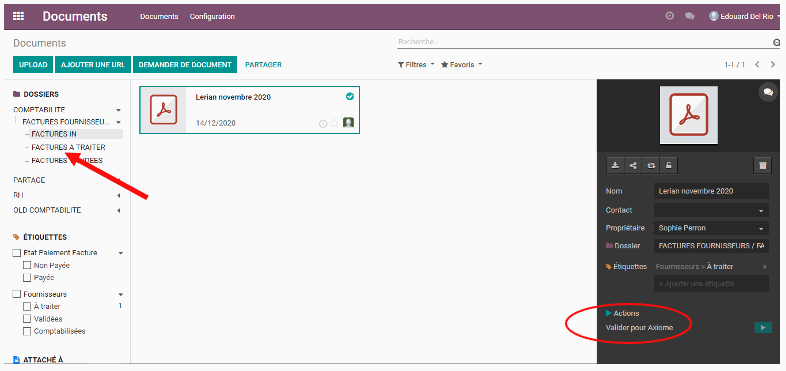The image size is (786, 371).
Task: Select the OLD COMPTABILITE folder
Action: click(x=47, y=210)
